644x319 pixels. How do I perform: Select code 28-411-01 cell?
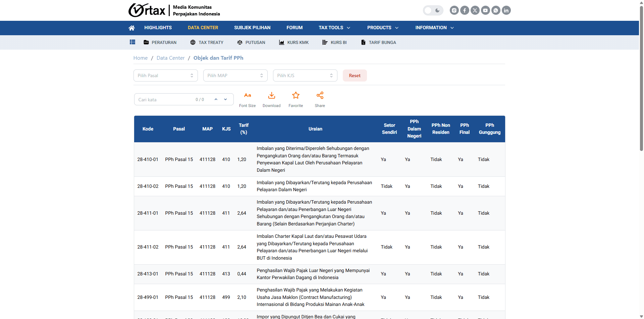pos(148,213)
